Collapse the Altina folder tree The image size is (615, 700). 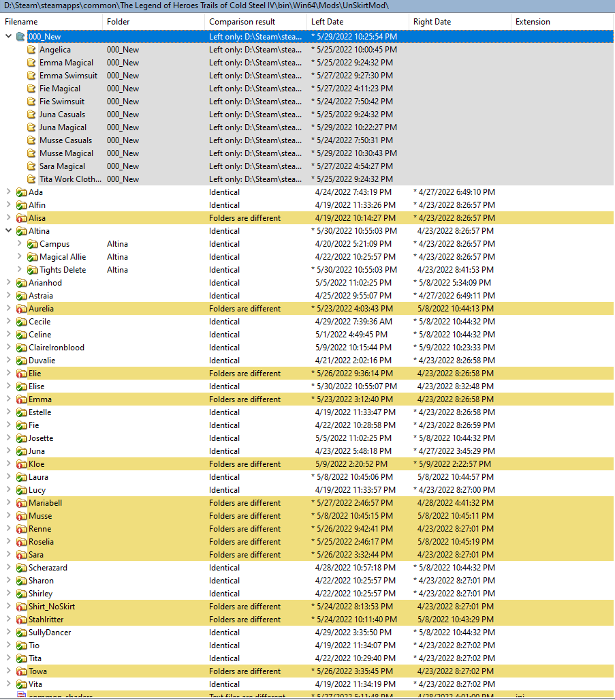click(8, 230)
